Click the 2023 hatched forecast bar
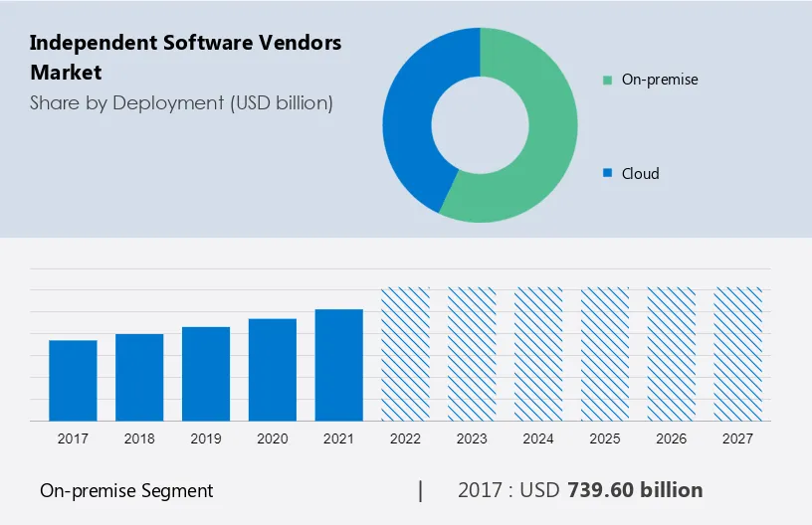This screenshot has height=525, width=812. click(x=472, y=354)
